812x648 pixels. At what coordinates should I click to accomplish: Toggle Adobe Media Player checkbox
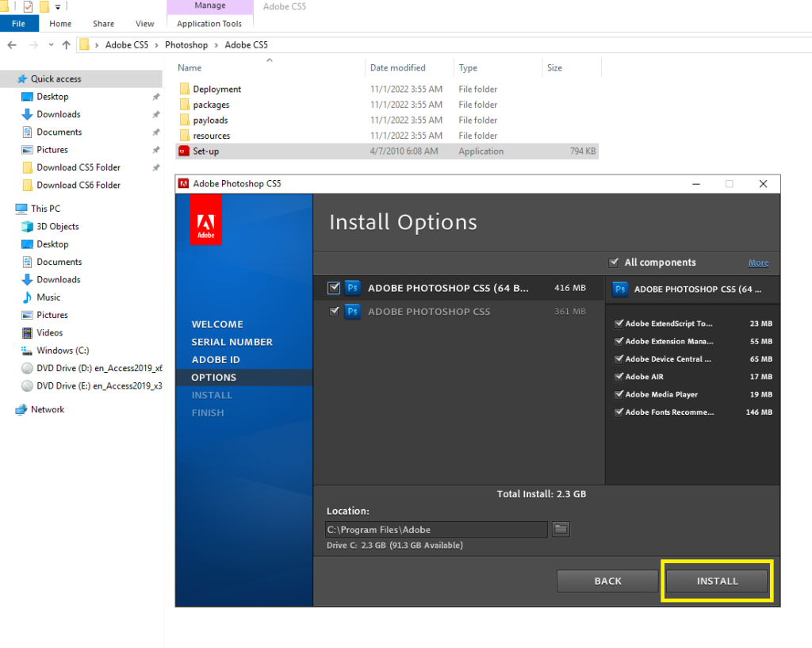coord(619,394)
